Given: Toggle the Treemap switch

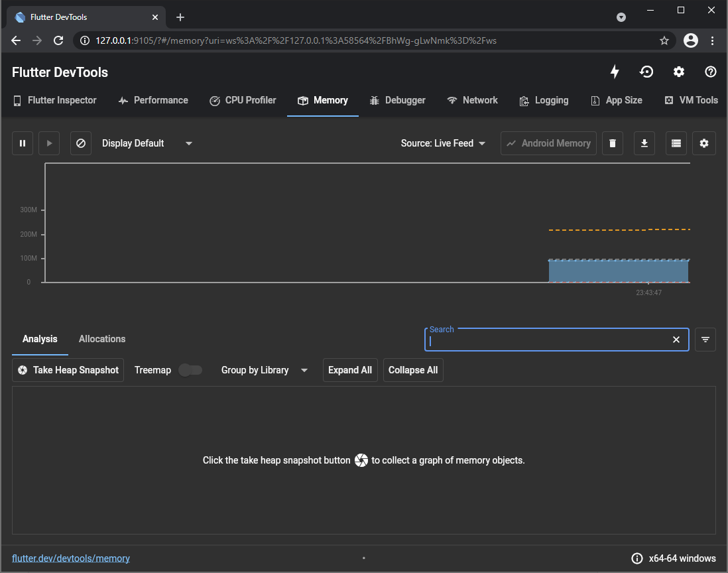Looking at the screenshot, I should [x=190, y=370].
